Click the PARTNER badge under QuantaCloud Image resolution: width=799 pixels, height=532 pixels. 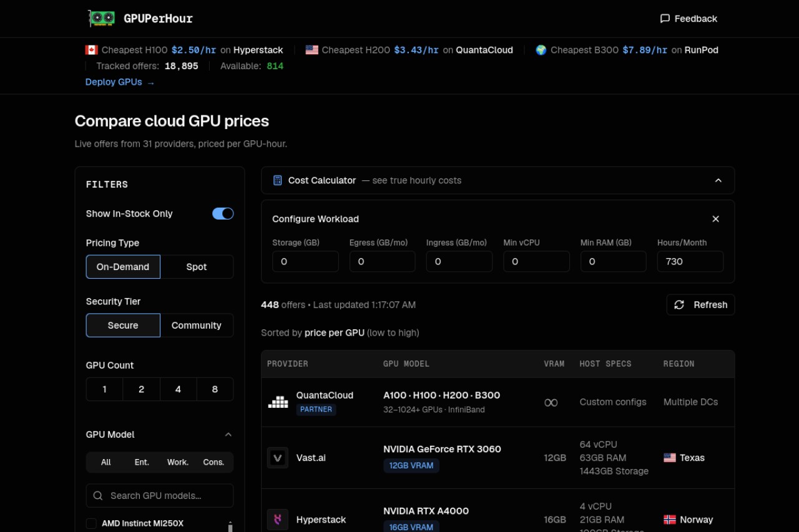(316, 410)
